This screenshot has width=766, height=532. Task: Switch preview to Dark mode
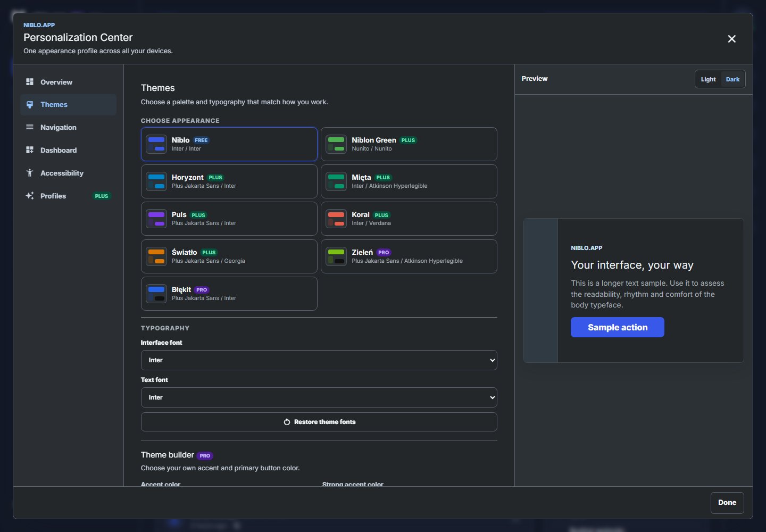pos(732,79)
